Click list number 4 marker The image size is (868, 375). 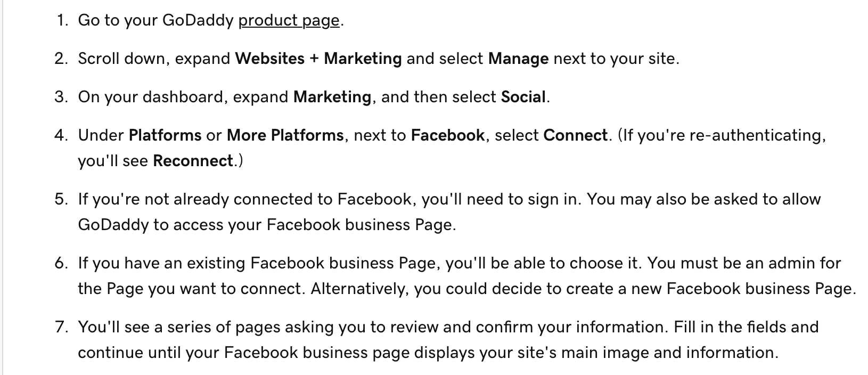pos(62,135)
